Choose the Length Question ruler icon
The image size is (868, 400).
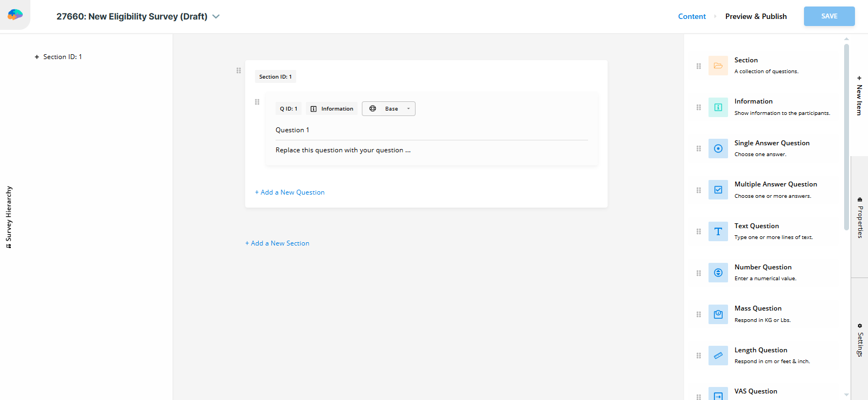pyautogui.click(x=718, y=356)
